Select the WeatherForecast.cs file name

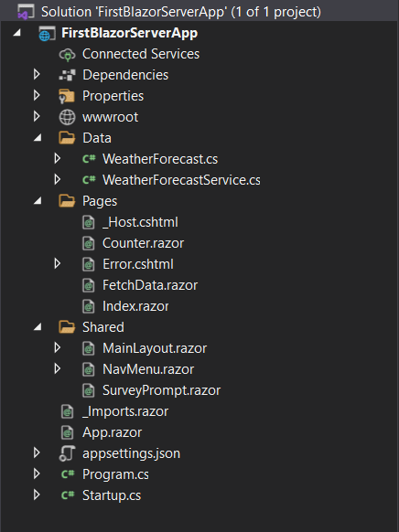(x=160, y=159)
